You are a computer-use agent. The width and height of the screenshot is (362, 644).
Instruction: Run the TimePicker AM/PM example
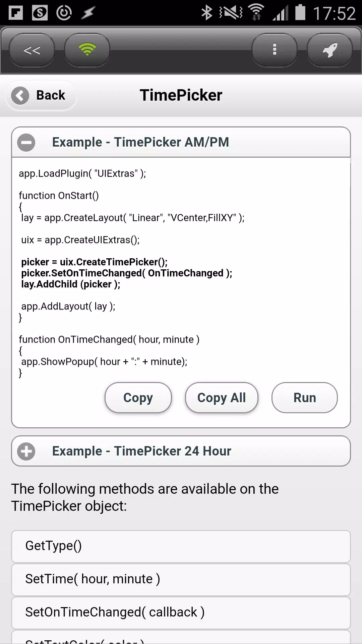pyautogui.click(x=305, y=398)
